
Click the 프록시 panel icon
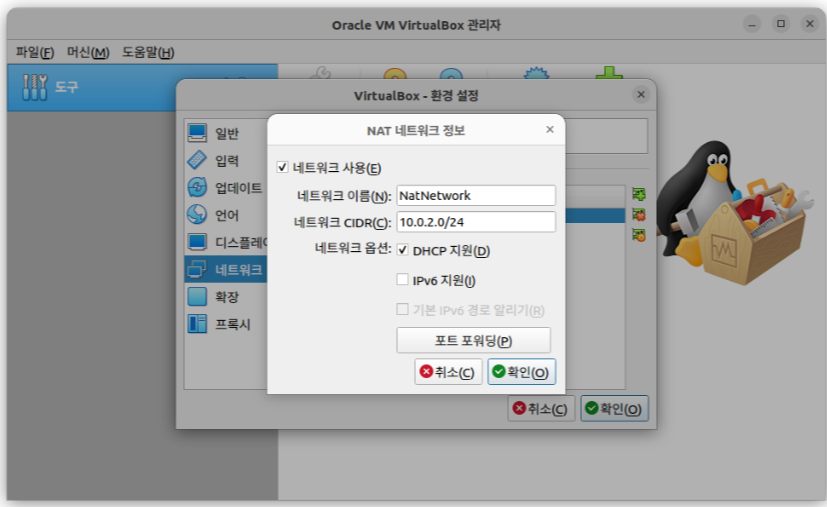pos(197,323)
